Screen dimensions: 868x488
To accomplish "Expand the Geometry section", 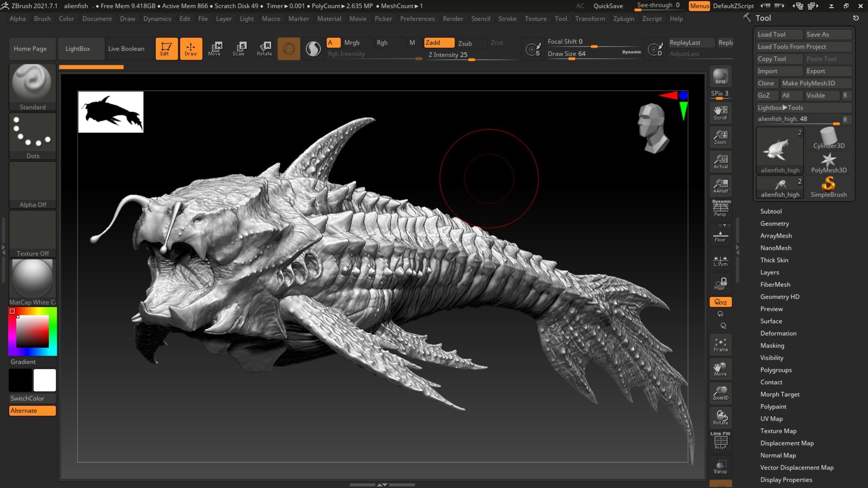I will (x=774, y=223).
